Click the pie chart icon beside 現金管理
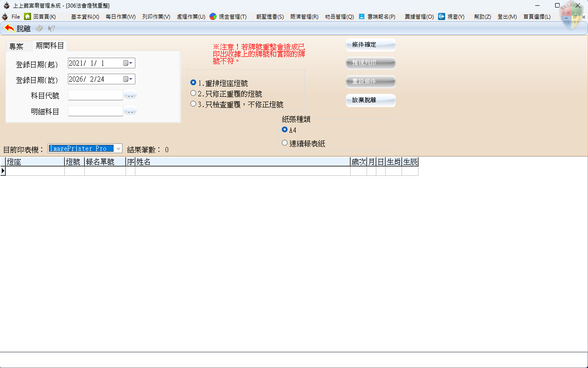Viewport: 588px width, 368px height. pyautogui.click(x=213, y=16)
